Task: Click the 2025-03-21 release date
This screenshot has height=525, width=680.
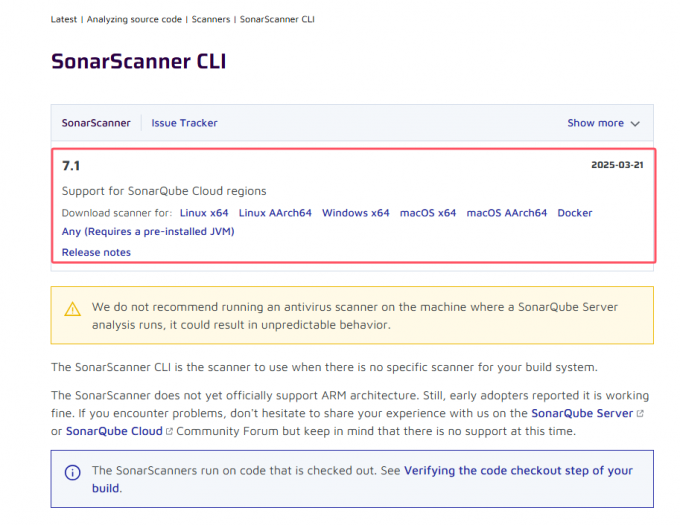Action: tap(617, 165)
